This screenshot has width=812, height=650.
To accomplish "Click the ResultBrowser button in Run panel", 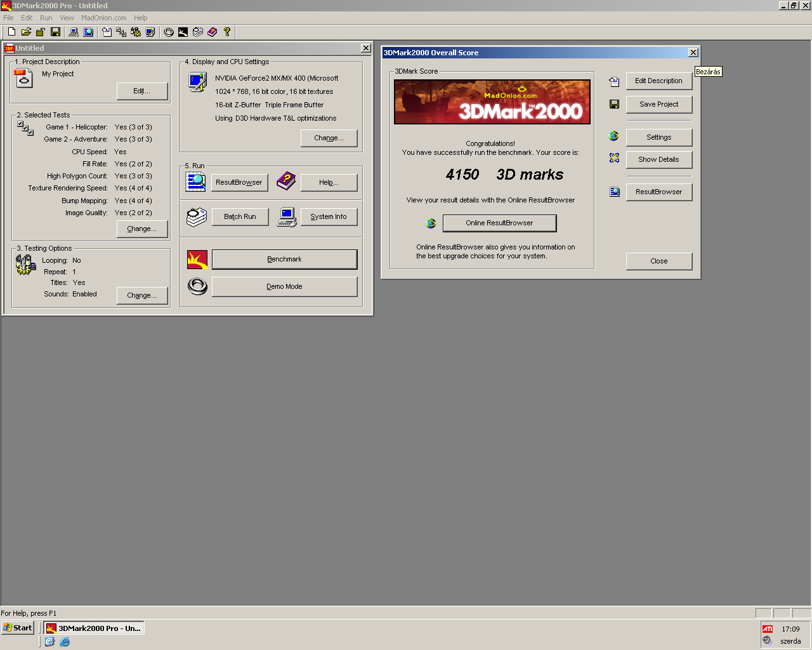I will click(x=239, y=183).
